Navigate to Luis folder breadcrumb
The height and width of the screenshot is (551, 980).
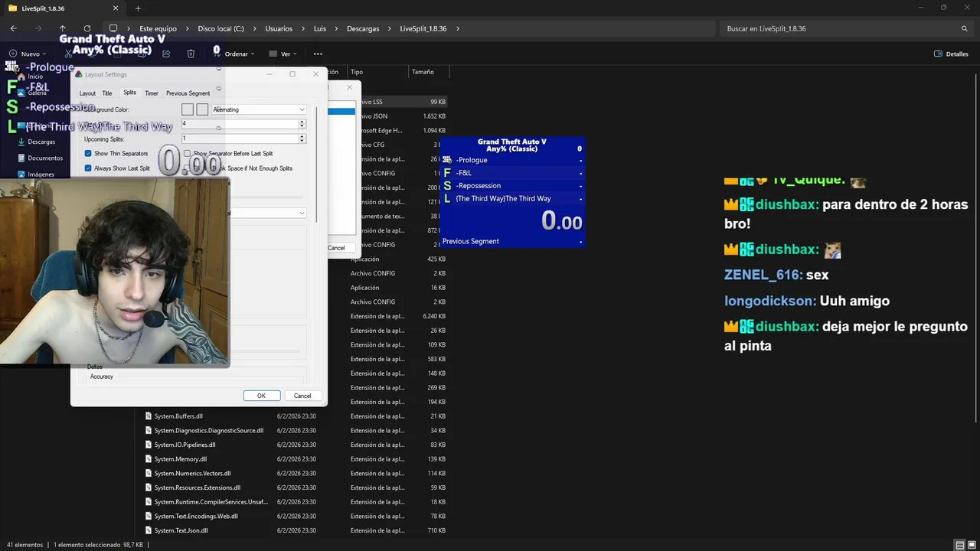319,28
